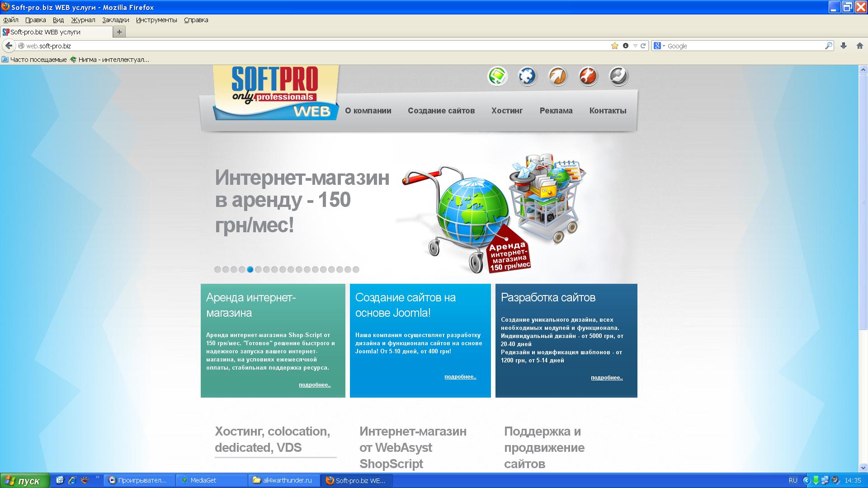Open the Вид menu
The width and height of the screenshot is (868, 488).
click(x=58, y=20)
